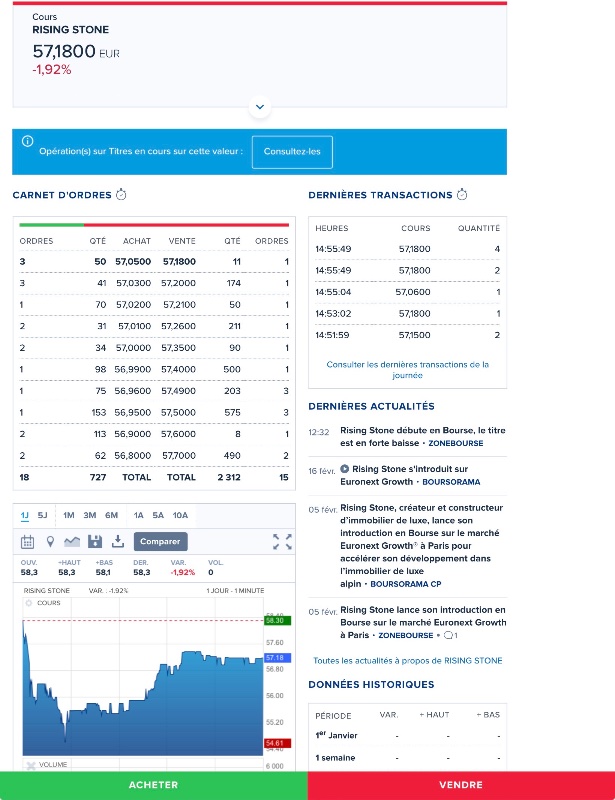Save chart with the floppy disk icon
Image resolution: width=615 pixels, height=800 pixels.
point(95,541)
